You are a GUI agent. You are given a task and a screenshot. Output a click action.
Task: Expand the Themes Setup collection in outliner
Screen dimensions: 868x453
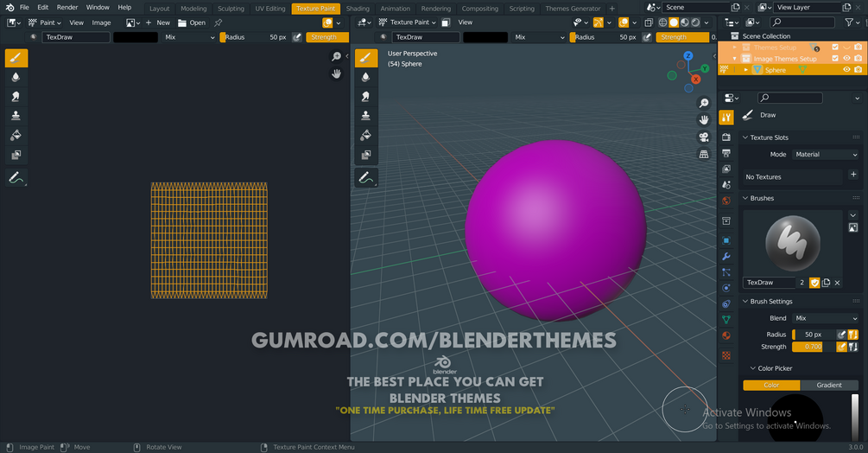tap(735, 48)
